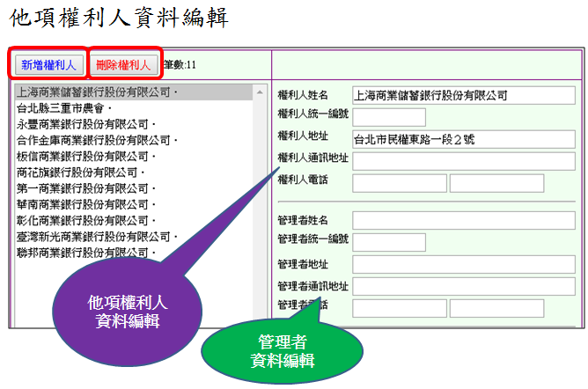Select 第一商業銀行股份有限公司 row
This screenshot has height=389, width=588.
[134, 188]
